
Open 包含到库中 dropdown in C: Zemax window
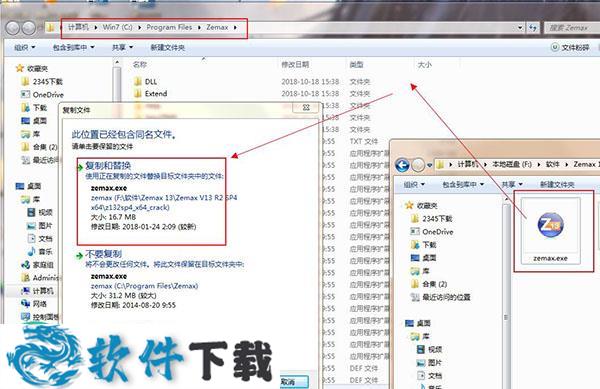(73, 47)
